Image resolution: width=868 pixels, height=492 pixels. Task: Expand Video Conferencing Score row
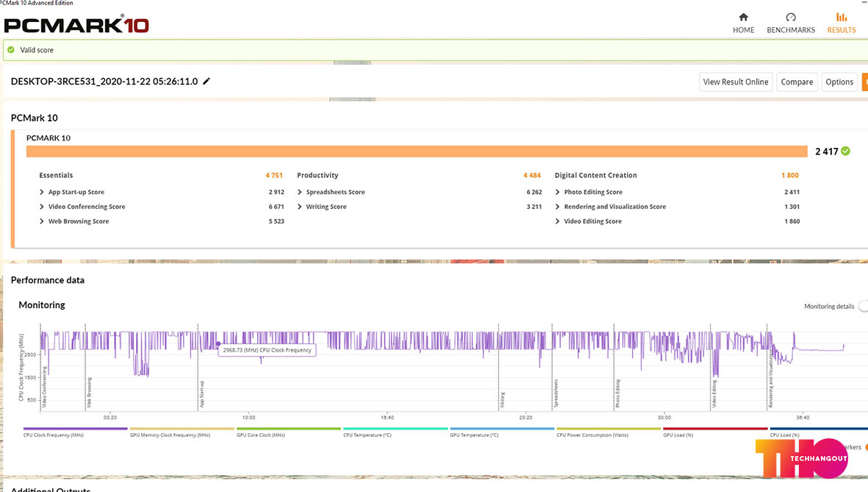coord(41,206)
